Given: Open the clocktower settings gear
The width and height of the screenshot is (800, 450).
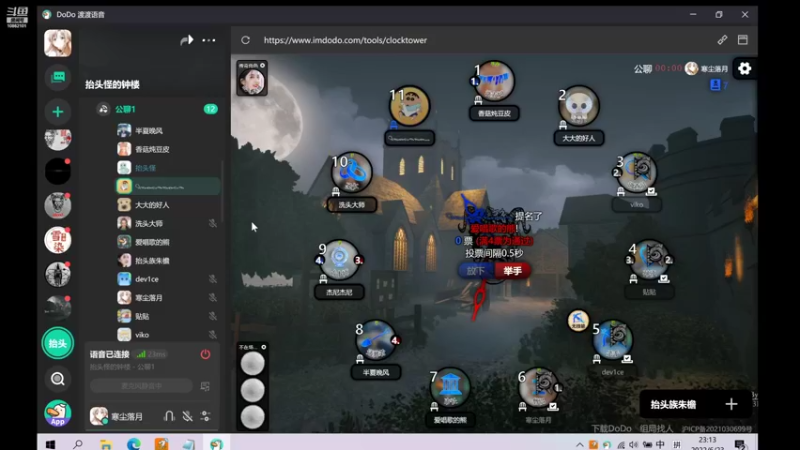Looking at the screenshot, I should point(744,68).
